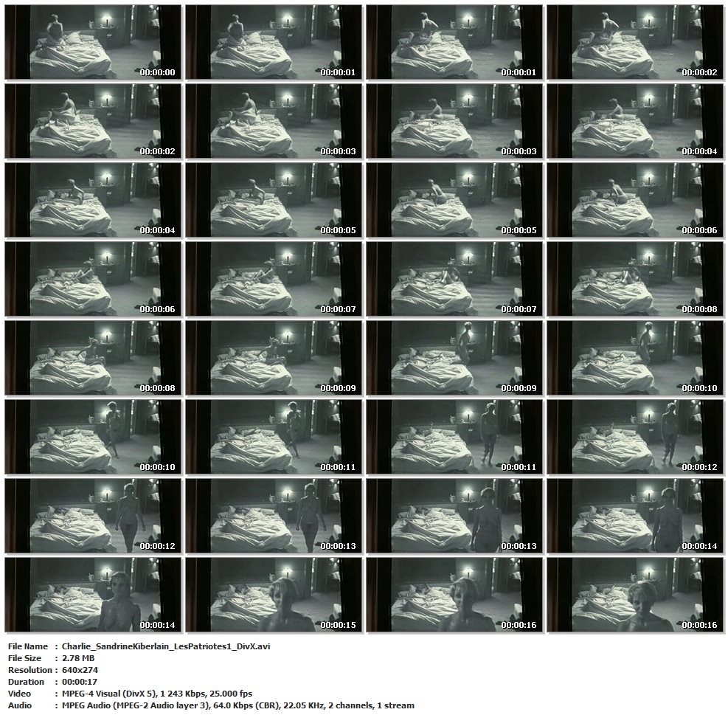Select the .avi file name text
This screenshot has height=715, width=728.
click(166, 646)
